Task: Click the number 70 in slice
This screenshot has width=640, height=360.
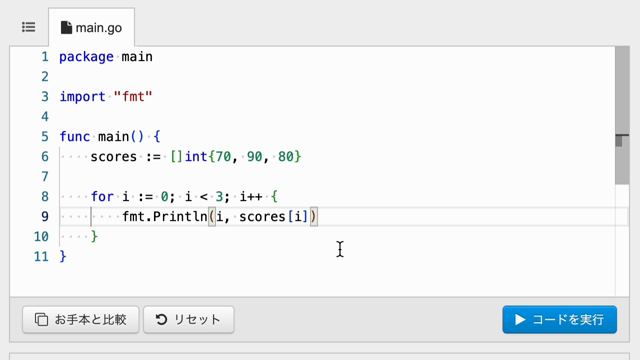Action: 223,157
